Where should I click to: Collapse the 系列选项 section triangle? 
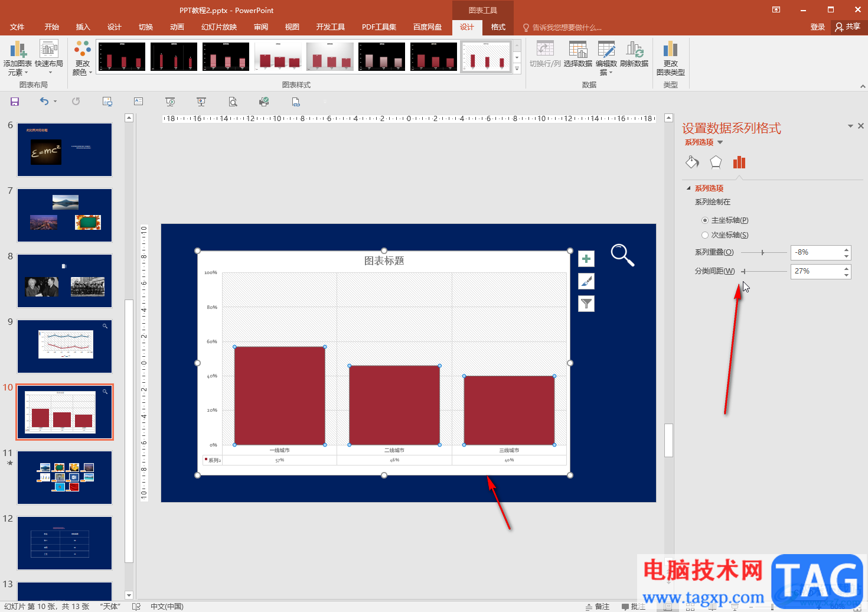[x=688, y=188]
